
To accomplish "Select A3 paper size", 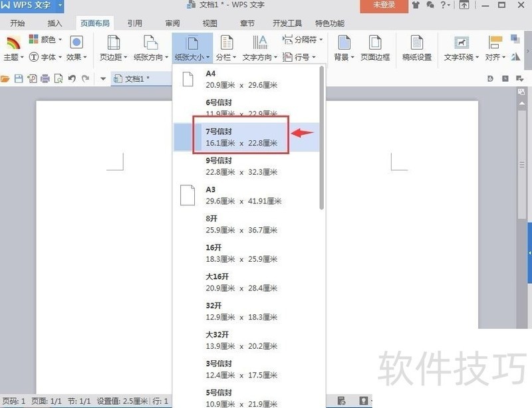I will tap(246, 195).
